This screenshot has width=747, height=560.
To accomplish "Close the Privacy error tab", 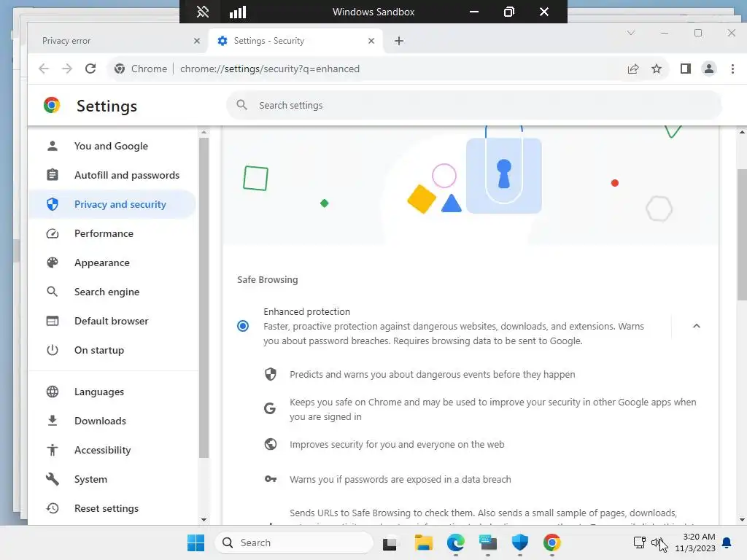I will [x=197, y=41].
